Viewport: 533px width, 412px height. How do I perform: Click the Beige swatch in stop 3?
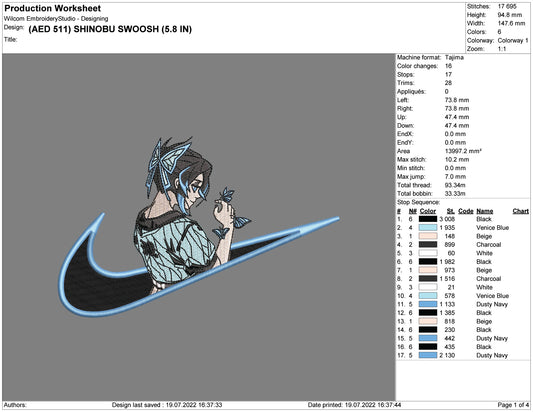[428, 236]
